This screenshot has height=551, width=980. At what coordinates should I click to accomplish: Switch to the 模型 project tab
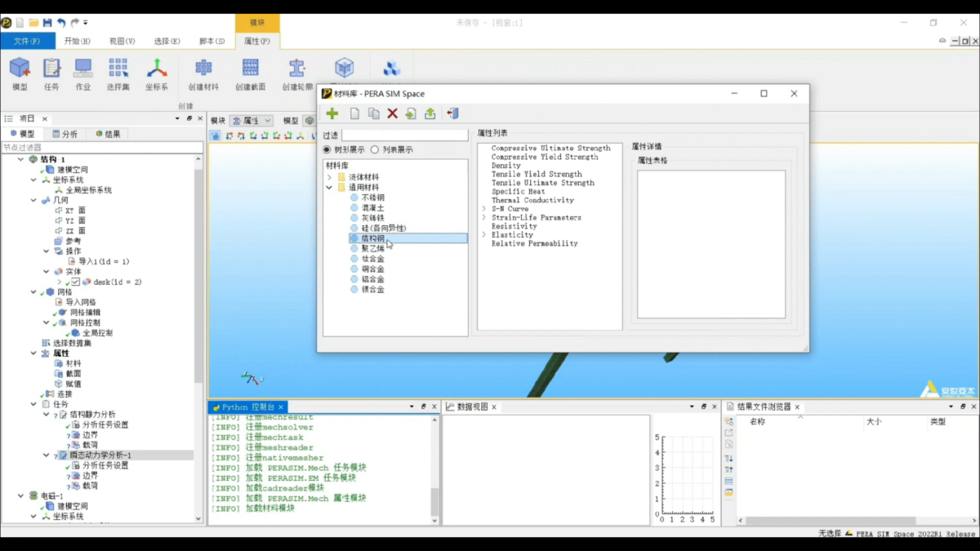tap(22, 134)
